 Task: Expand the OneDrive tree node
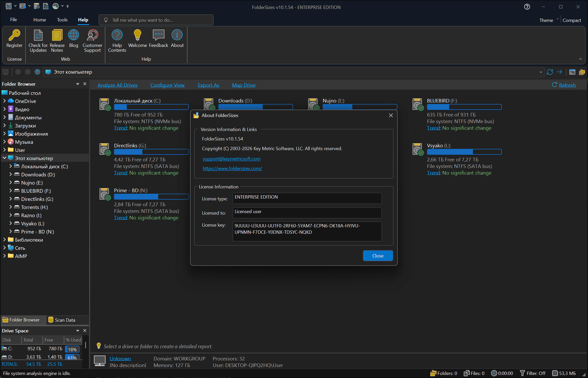click(4, 101)
